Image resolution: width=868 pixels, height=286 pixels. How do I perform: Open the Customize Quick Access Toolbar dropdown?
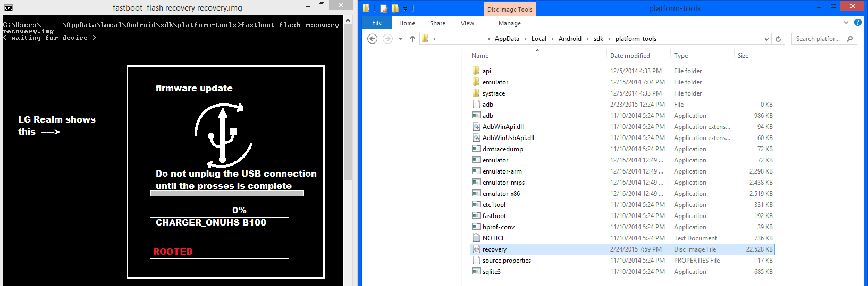coord(405,9)
